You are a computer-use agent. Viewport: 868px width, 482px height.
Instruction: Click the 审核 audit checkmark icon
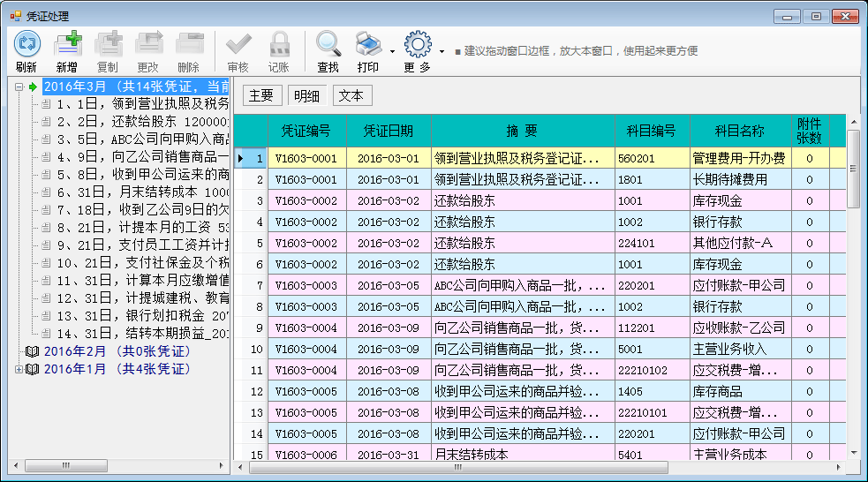238,44
